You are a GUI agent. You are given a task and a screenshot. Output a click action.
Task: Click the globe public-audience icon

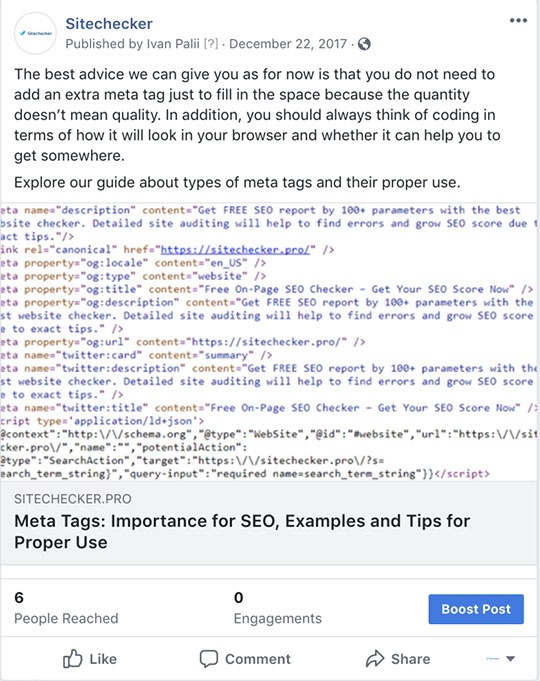point(364,44)
